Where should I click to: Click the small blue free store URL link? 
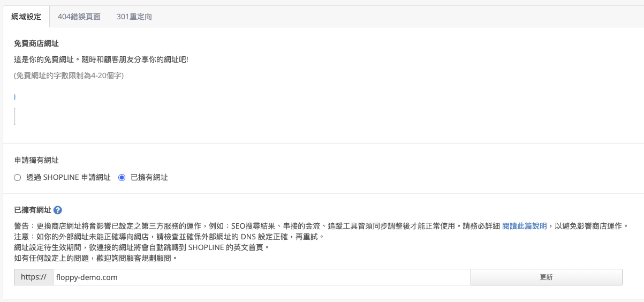pos(15,97)
